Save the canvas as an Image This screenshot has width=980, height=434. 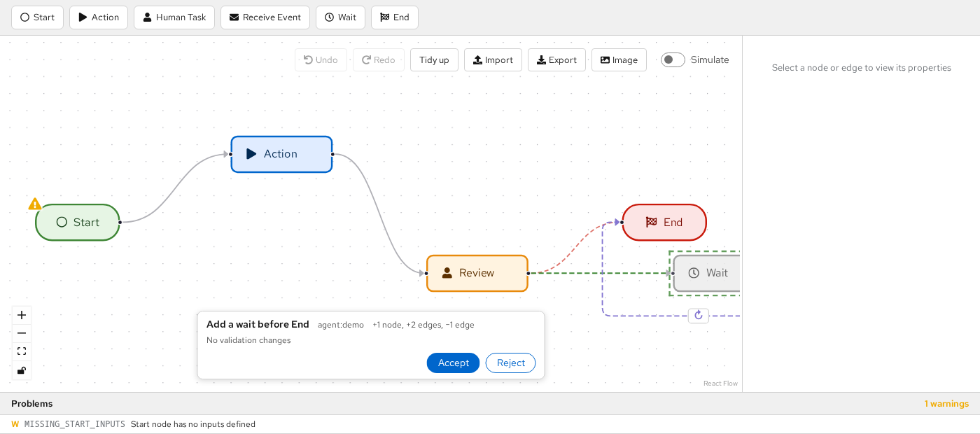[619, 59]
